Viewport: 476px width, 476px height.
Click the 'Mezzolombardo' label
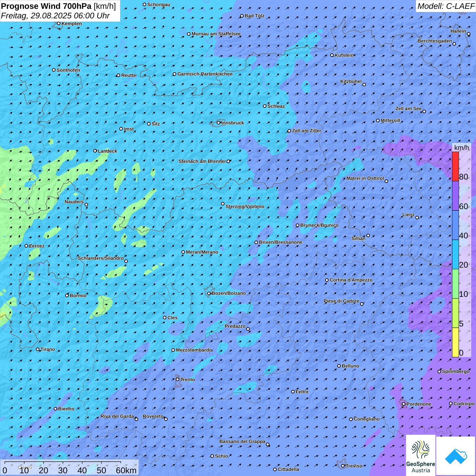pos(194,350)
